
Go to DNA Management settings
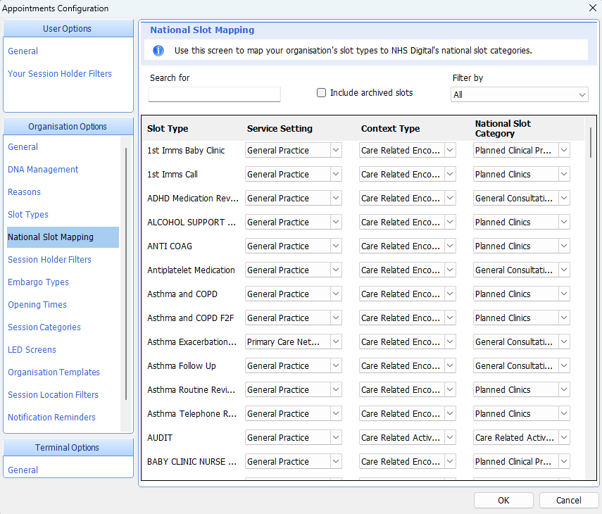tap(43, 170)
